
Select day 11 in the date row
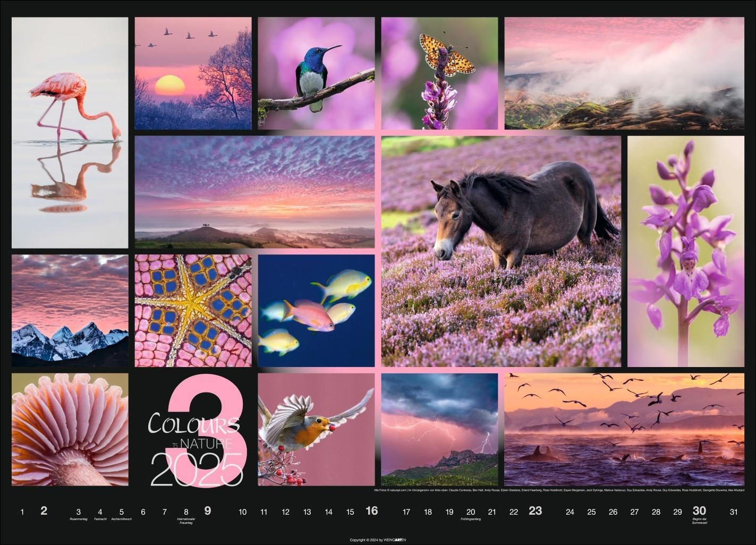[x=264, y=512]
